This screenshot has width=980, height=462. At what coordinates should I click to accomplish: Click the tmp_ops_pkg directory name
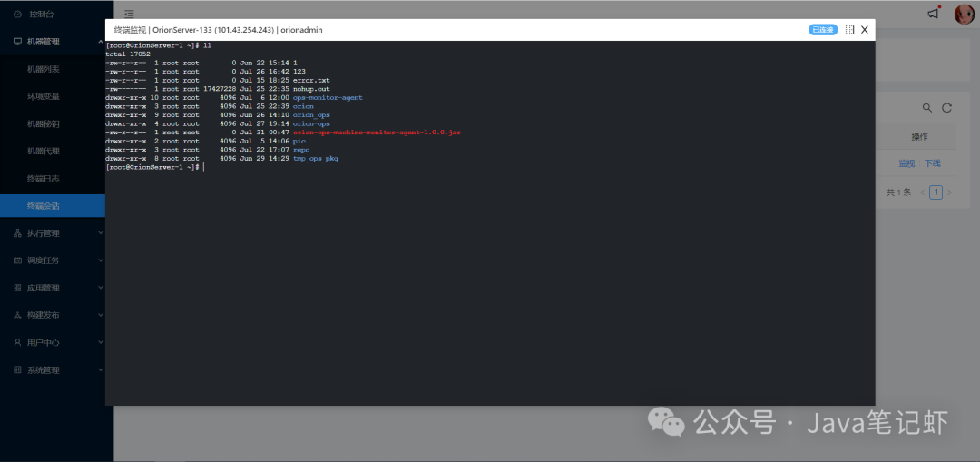315,159
